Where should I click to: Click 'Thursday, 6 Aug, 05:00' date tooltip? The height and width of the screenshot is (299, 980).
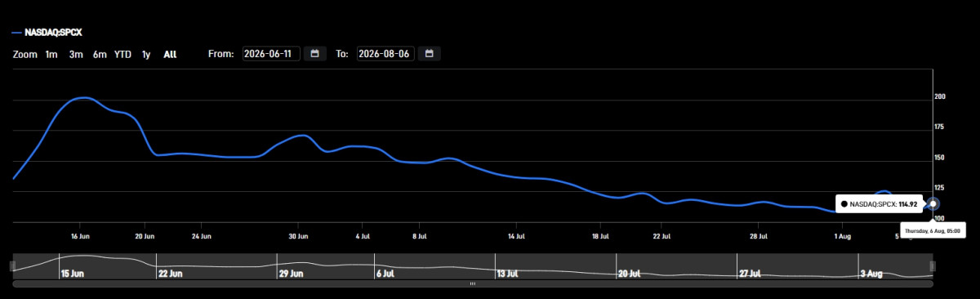click(932, 231)
